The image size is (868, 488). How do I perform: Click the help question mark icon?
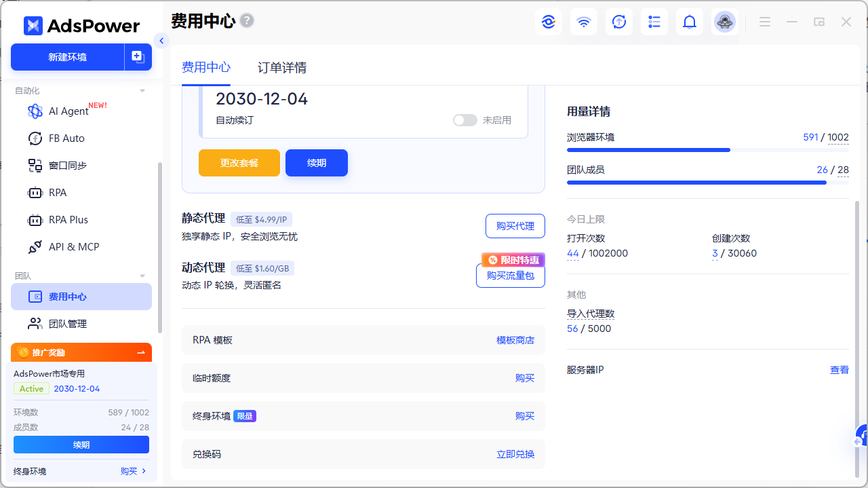click(x=247, y=21)
